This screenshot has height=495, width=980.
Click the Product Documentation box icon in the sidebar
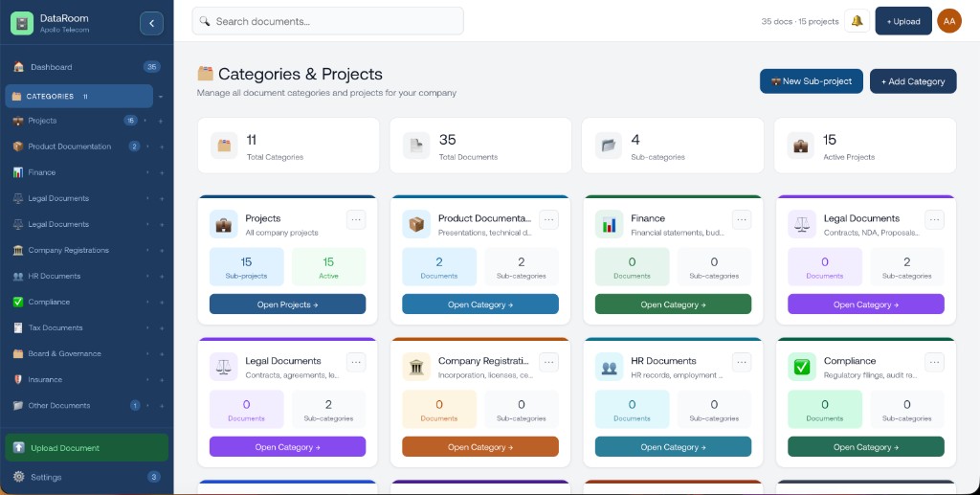coord(18,146)
